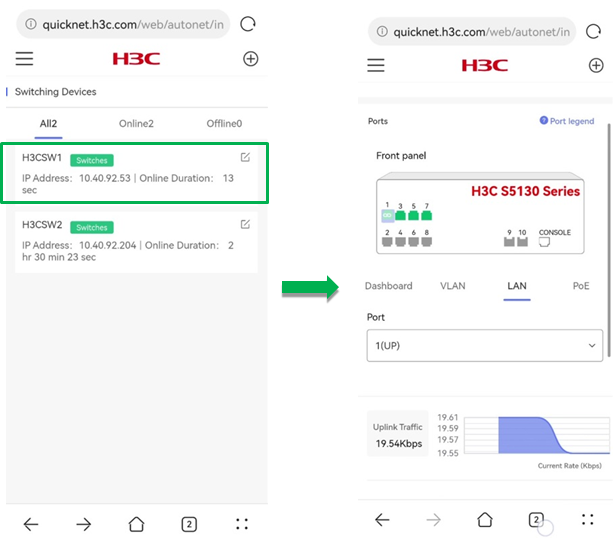Click the Uplink Traffic 19.54Kbps box
This screenshot has width=613, height=543.
[x=398, y=433]
